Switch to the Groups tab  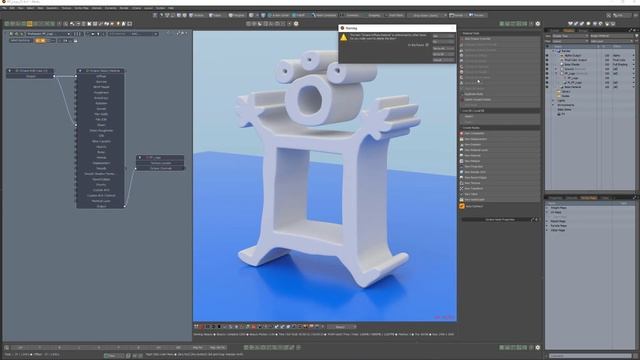click(584, 30)
